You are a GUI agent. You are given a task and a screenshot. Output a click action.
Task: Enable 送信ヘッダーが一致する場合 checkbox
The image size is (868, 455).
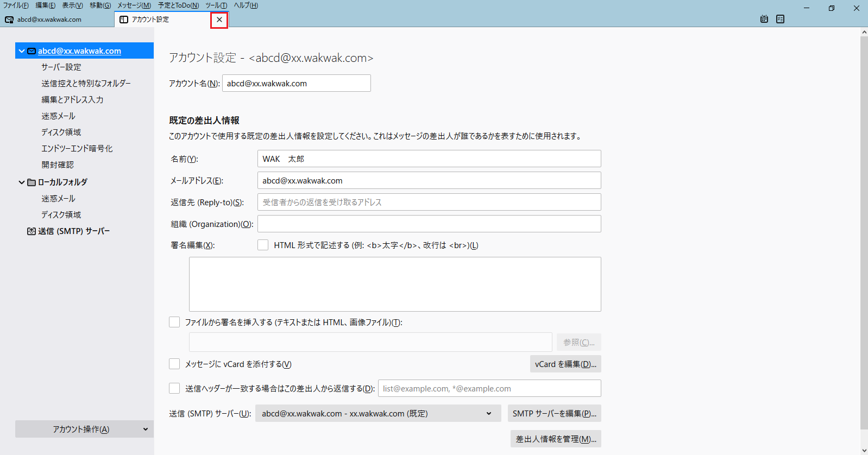point(174,388)
